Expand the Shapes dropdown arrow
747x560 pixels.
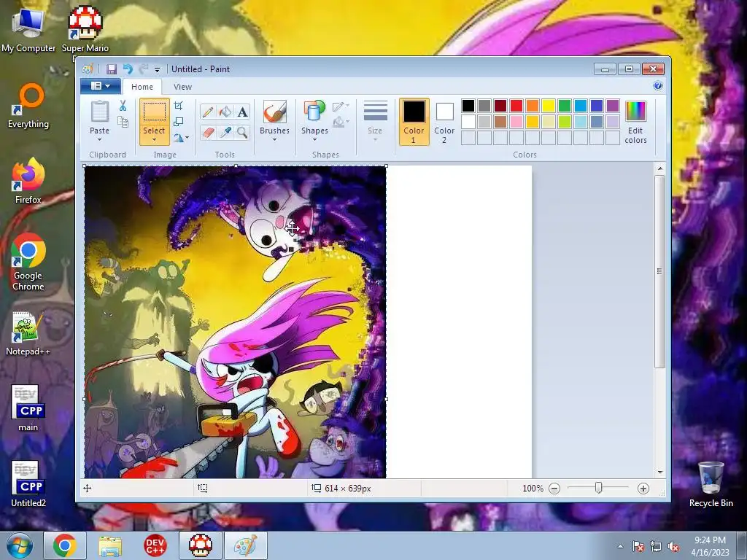(x=314, y=139)
